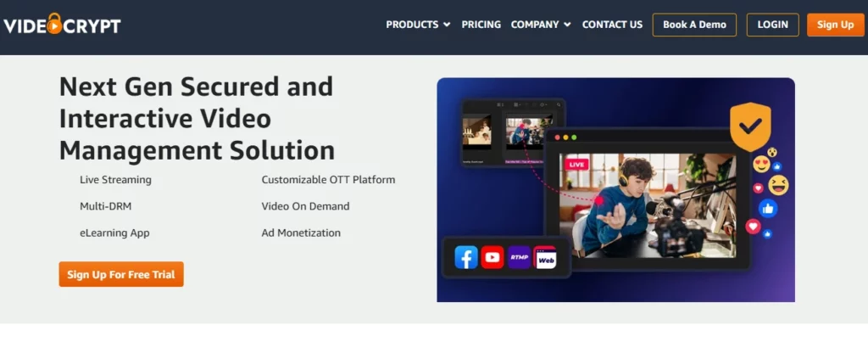Click the VideoCrypt logo
Screen dimensions: 868x342
[x=62, y=25]
